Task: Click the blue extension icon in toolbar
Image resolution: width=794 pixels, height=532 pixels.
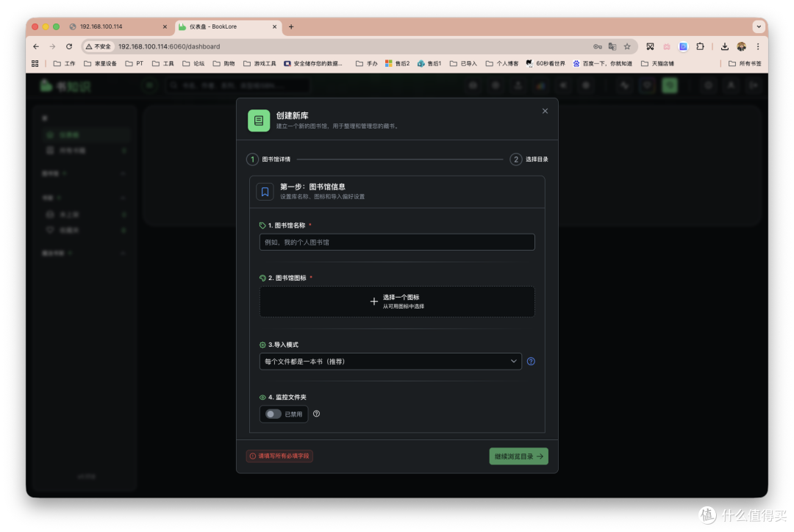Action: point(683,46)
